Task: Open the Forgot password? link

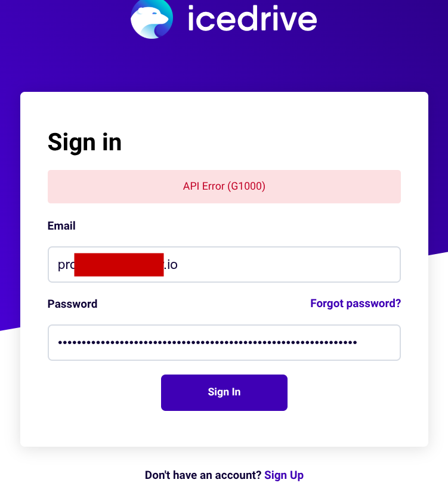Action: pos(356,304)
